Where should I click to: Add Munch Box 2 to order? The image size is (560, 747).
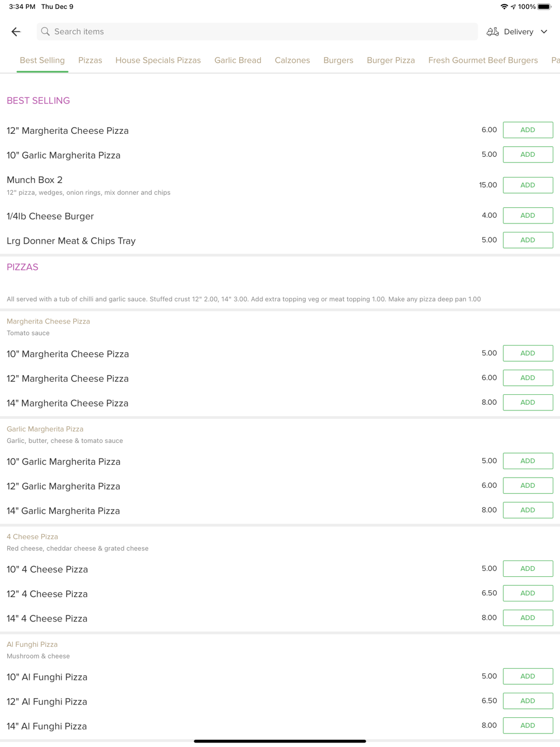(x=528, y=185)
